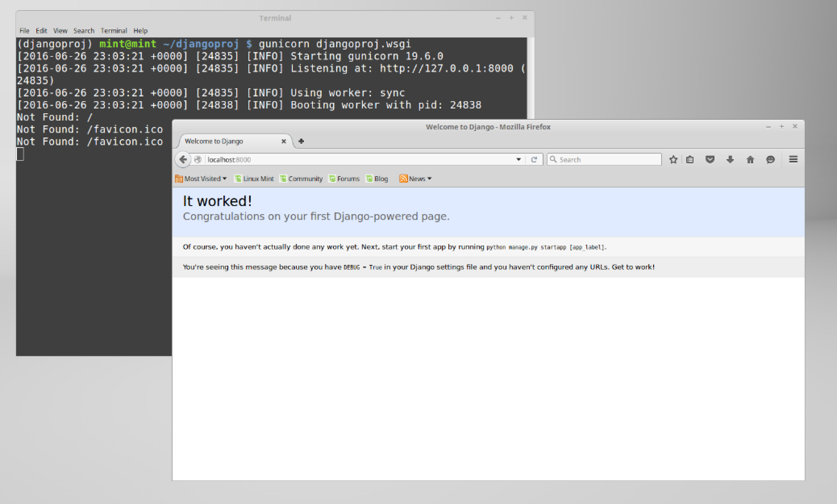Click the Firefox home page icon
The height and width of the screenshot is (504, 837).
point(750,160)
